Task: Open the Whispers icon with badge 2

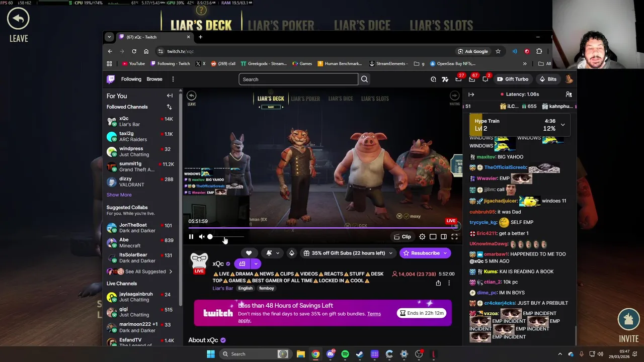Action: [486, 79]
